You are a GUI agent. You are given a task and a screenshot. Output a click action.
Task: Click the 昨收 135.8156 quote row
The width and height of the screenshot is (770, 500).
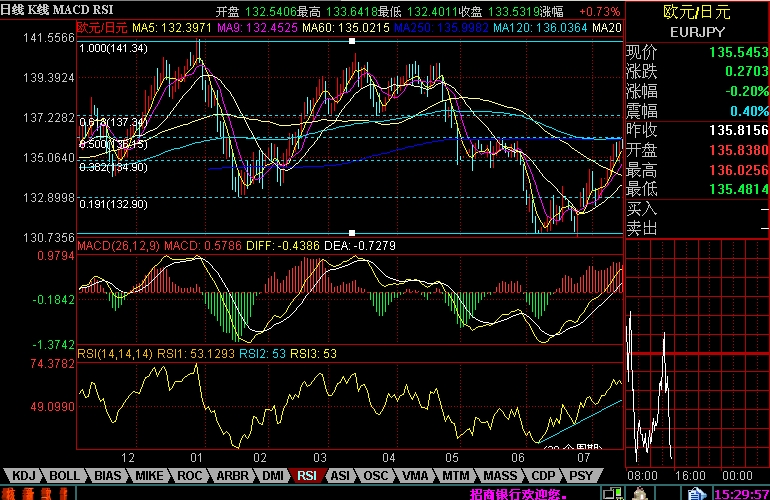[x=697, y=131]
